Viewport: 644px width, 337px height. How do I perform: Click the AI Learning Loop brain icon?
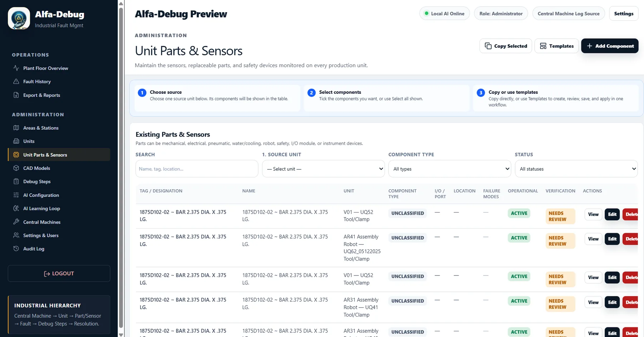pyautogui.click(x=16, y=209)
